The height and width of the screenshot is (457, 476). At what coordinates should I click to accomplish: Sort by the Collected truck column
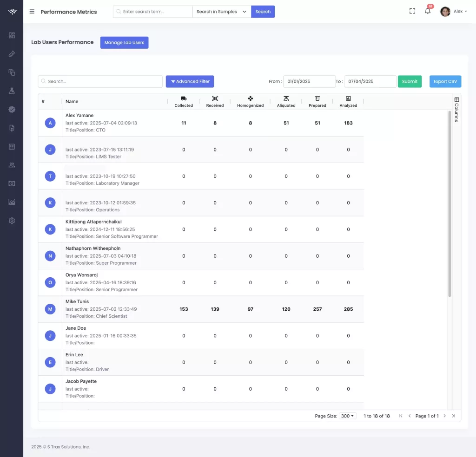184,102
